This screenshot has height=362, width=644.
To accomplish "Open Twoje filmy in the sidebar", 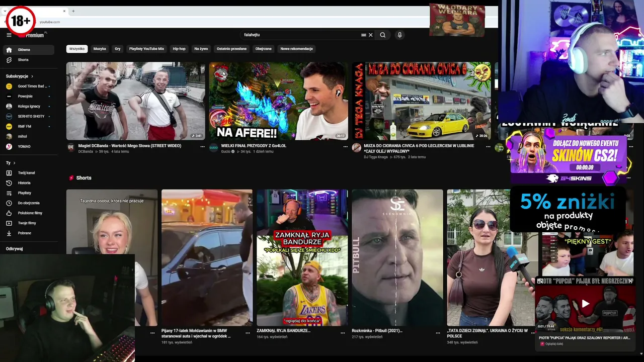I will 28,223.
